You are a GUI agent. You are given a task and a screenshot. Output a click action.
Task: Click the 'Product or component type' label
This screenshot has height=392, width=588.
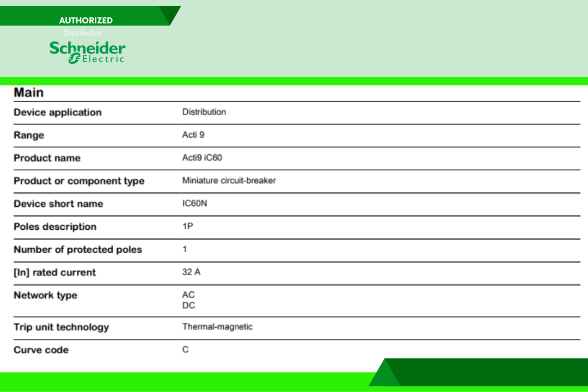point(79,181)
